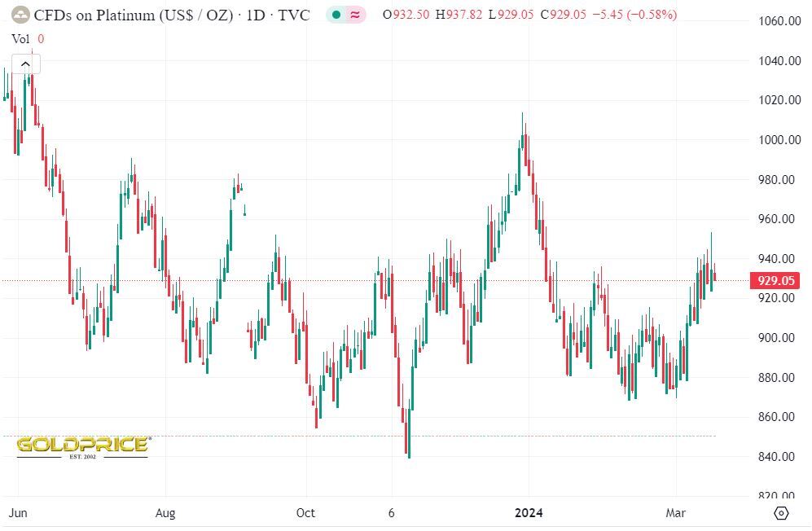Image resolution: width=812 pixels, height=531 pixels.
Task: Click the 1000.00 price axis label
Action: point(779,140)
